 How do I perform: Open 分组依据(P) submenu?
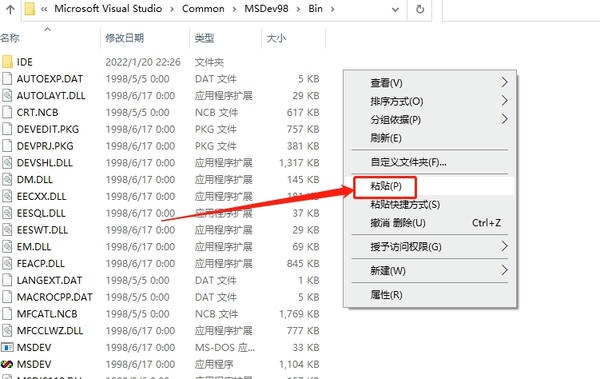(430, 119)
